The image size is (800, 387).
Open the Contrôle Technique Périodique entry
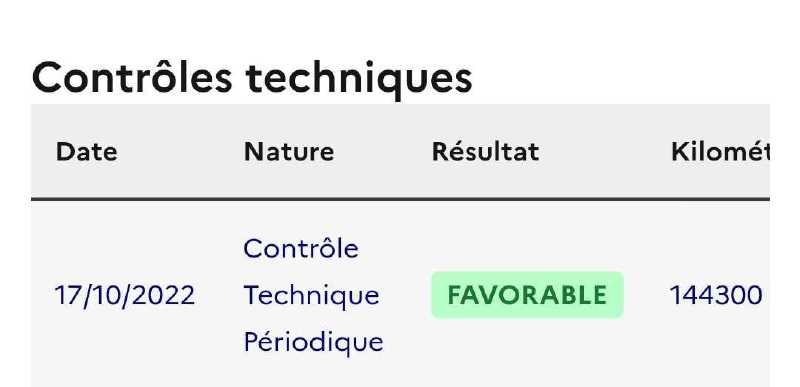[x=313, y=295]
